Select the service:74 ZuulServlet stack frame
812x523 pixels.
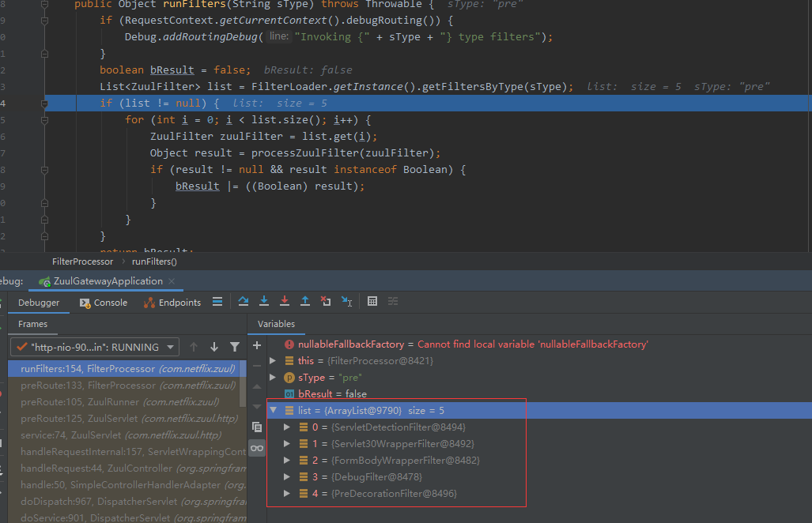pyautogui.click(x=120, y=435)
